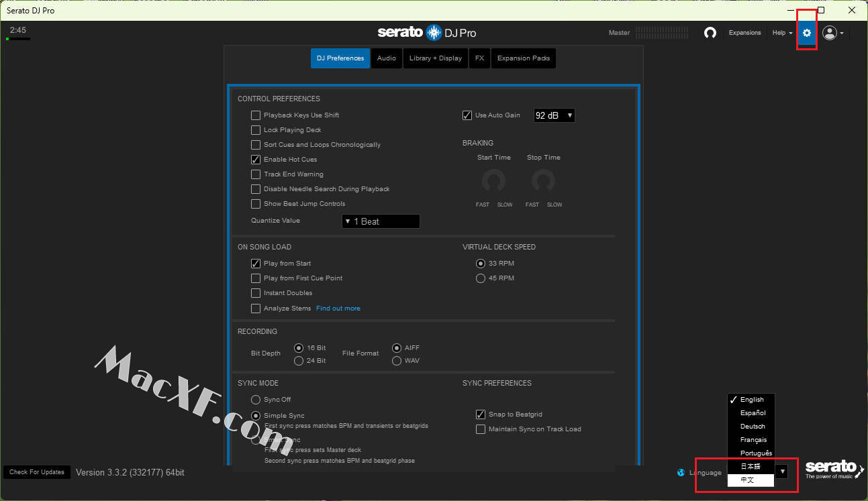Choose English in language list
868x501 pixels.
[x=751, y=400]
